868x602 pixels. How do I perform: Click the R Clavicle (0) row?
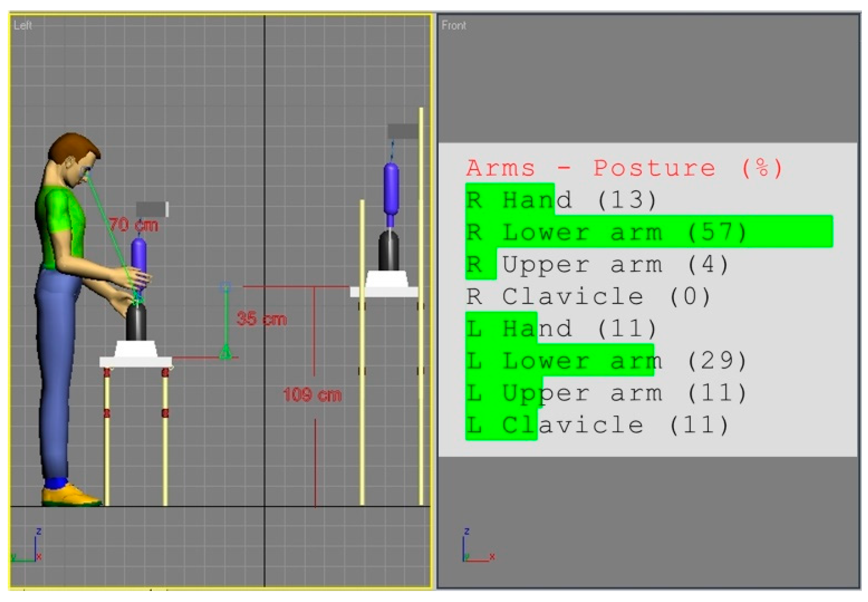coord(587,296)
